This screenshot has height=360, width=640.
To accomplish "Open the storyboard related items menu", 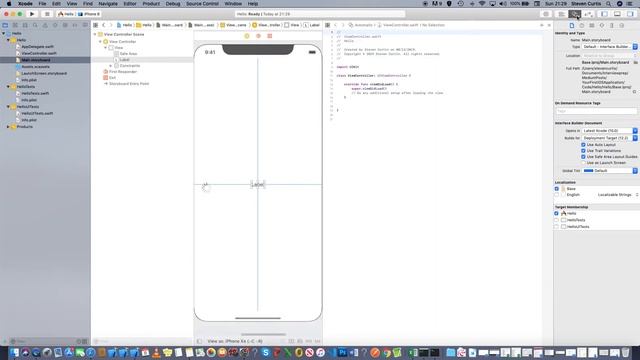I will pos(96,25).
